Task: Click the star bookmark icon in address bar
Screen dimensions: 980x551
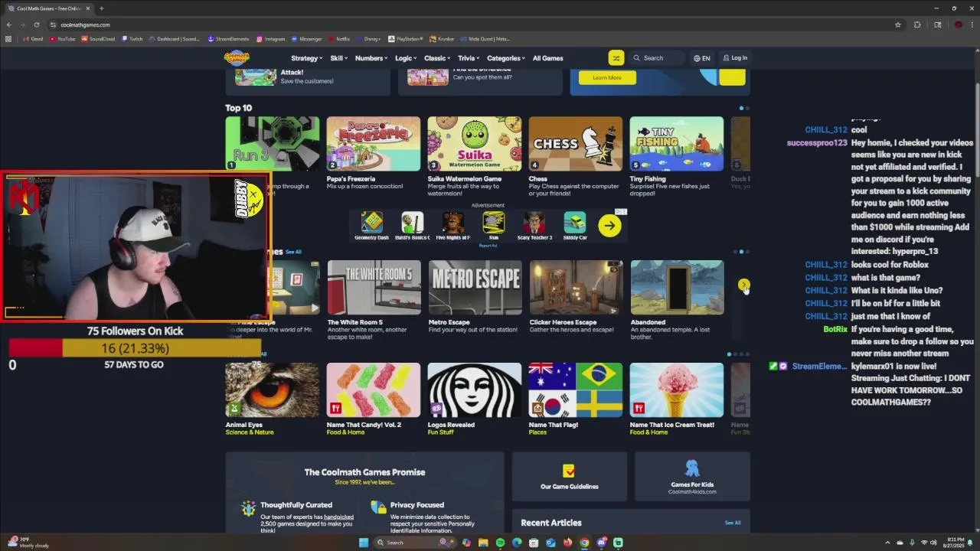Action: tap(898, 24)
